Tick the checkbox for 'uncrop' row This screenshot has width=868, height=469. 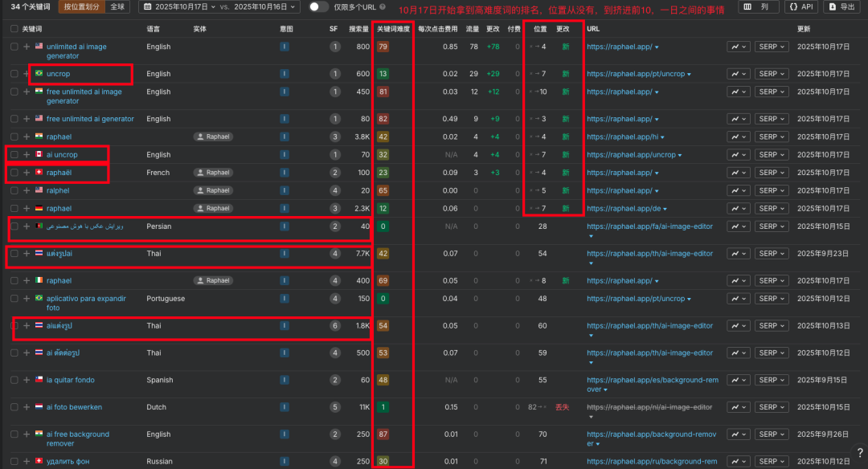tap(14, 74)
